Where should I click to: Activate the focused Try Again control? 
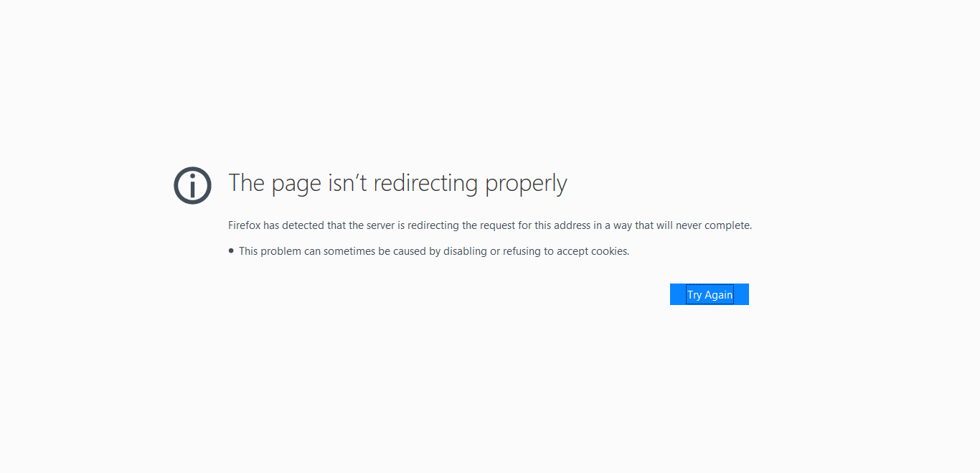[709, 294]
